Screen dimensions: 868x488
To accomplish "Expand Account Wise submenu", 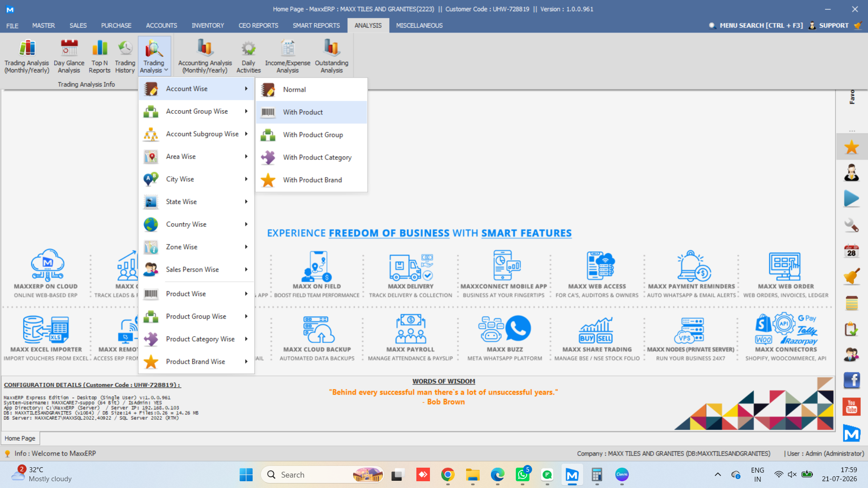I will coord(196,89).
